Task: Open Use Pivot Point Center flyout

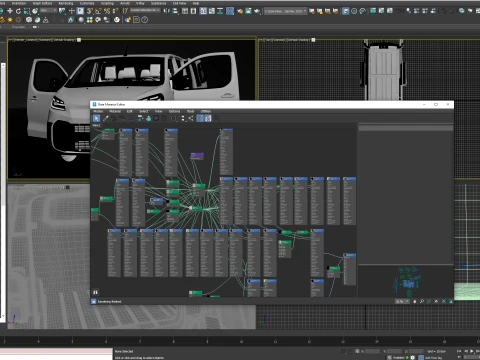Action: (x=62, y=11)
